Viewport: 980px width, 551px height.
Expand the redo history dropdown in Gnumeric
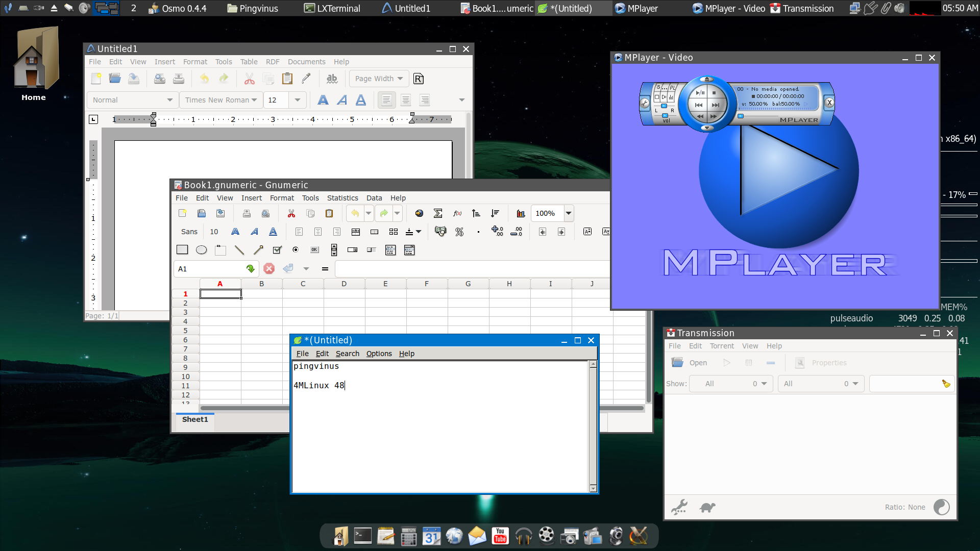[397, 213]
